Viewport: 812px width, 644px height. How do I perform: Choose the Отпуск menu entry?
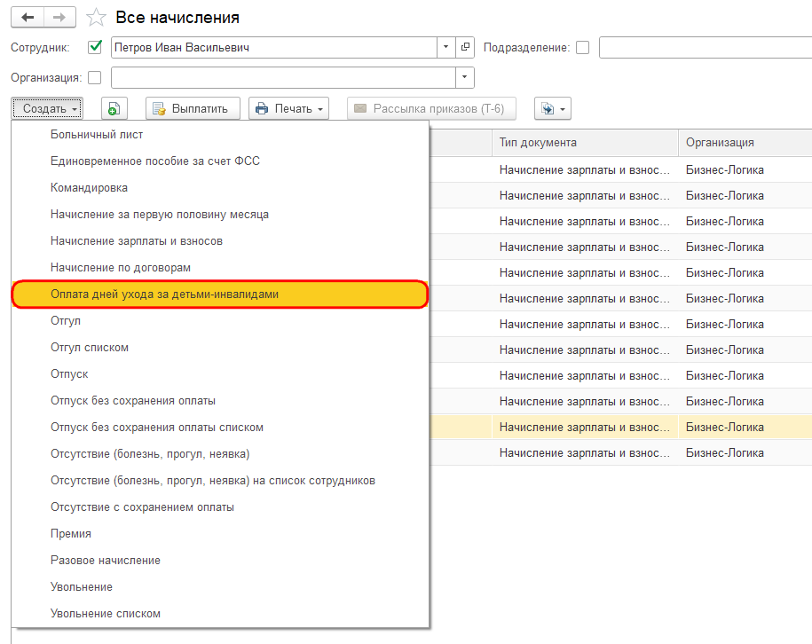click(220, 374)
